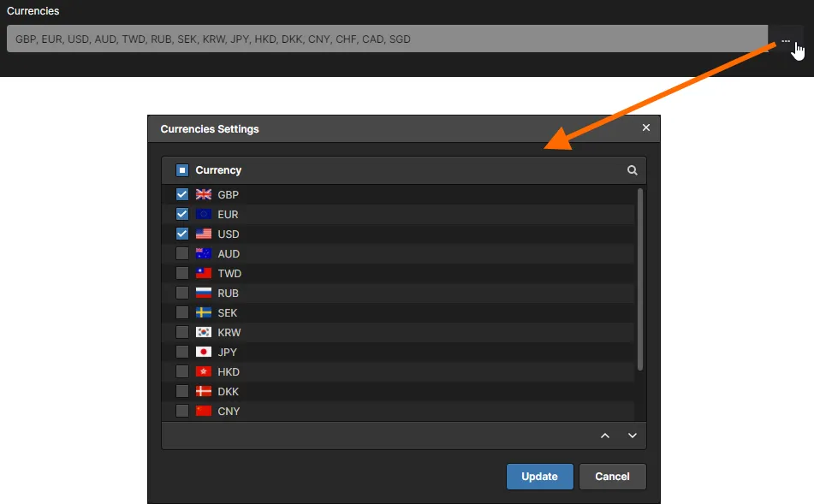Click the TWD Taiwan flag icon
Viewport: 814px width, 504px height.
(204, 274)
